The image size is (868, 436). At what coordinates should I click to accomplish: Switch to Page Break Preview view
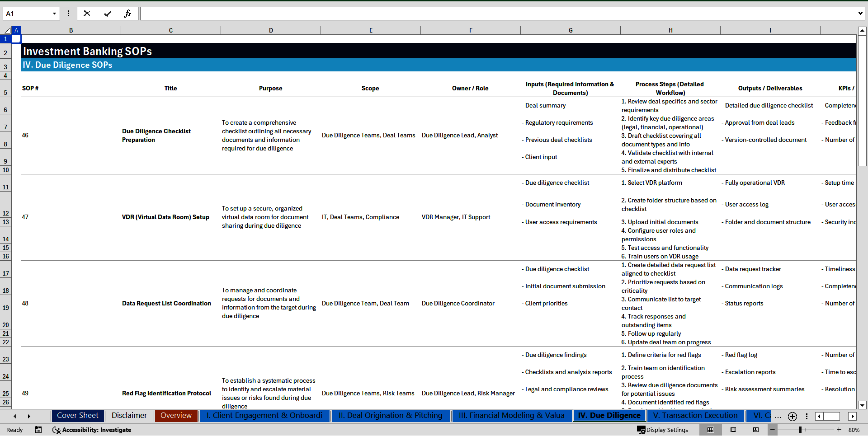tap(756, 430)
